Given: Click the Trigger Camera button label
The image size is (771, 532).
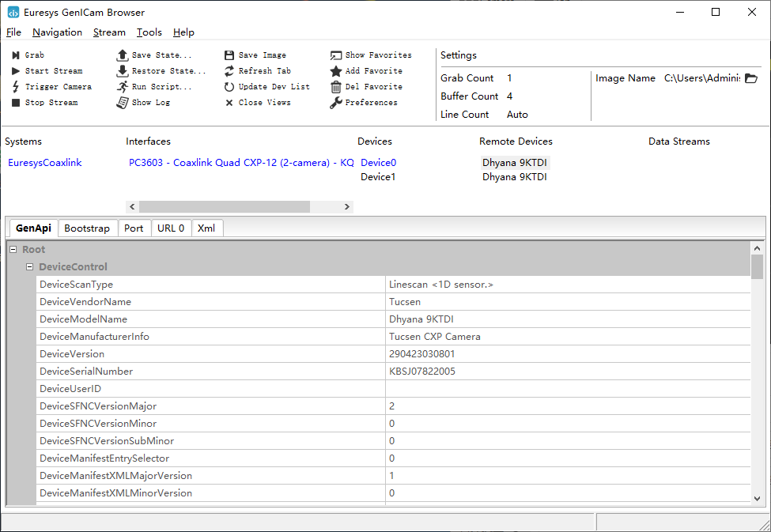Looking at the screenshot, I should (58, 86).
